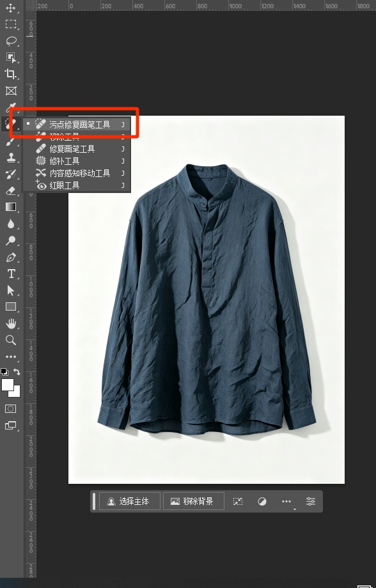Select the Brush tool
Viewport: 376px width, 588px height.
pyautogui.click(x=10, y=141)
